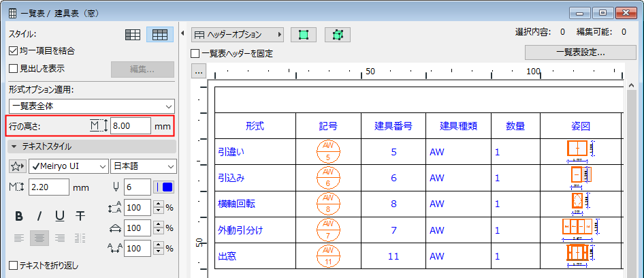
Task: Click the 建具種類 column header
Action: click(x=458, y=126)
